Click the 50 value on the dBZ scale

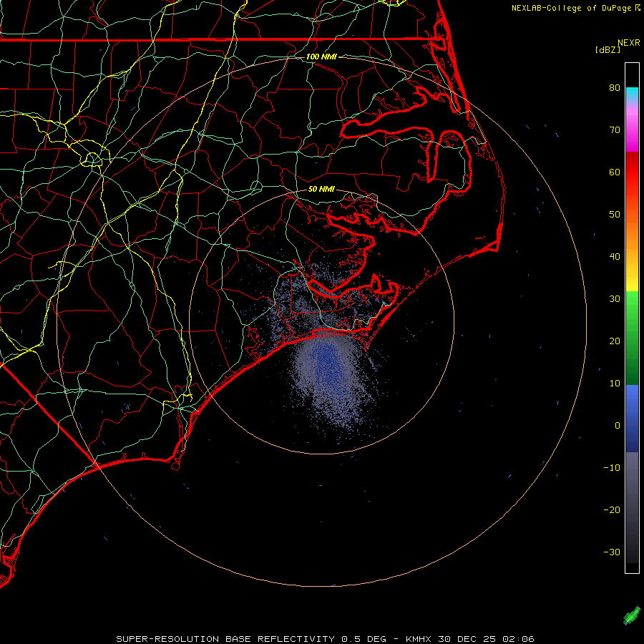click(x=615, y=215)
